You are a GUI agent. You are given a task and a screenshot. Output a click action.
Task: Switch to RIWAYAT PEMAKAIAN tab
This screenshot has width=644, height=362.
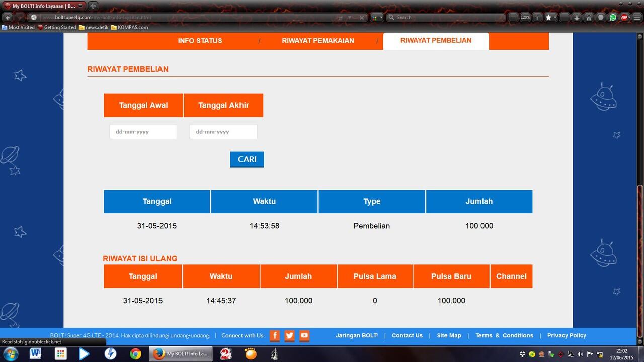318,41
